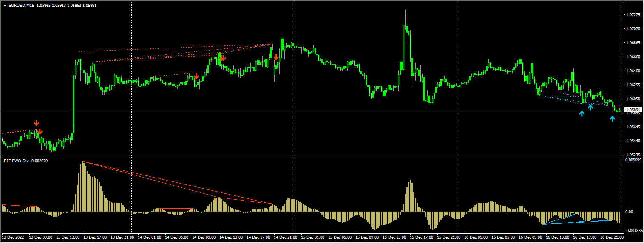Click time axis label 13 Dec 21:00
The image size is (644, 243).
(122, 237)
